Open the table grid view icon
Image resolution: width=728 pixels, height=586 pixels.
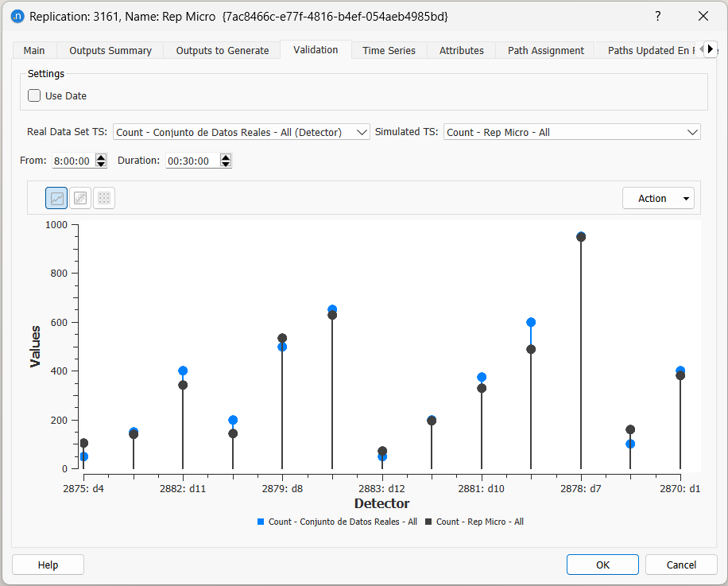tap(104, 197)
